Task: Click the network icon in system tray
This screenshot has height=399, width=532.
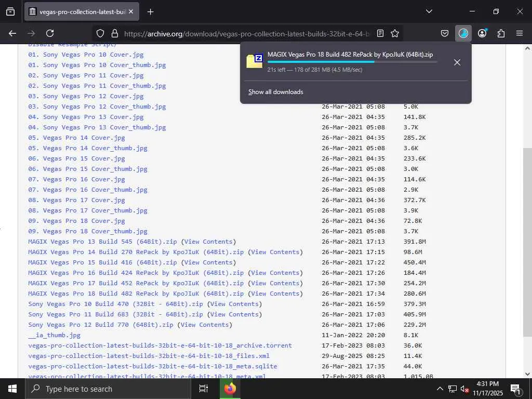Action: [453, 389]
